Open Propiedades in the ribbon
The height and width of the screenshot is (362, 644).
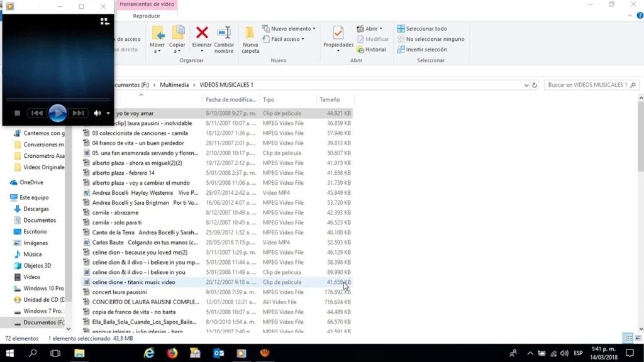(338, 33)
